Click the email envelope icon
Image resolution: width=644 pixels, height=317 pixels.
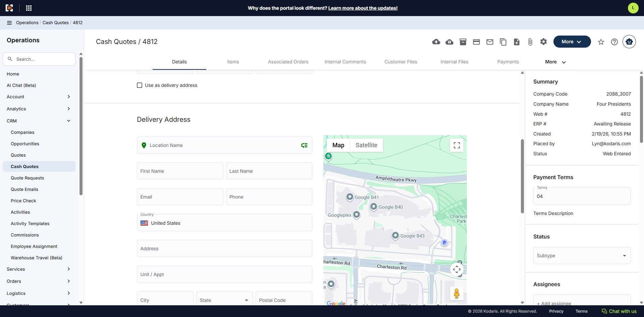(490, 42)
